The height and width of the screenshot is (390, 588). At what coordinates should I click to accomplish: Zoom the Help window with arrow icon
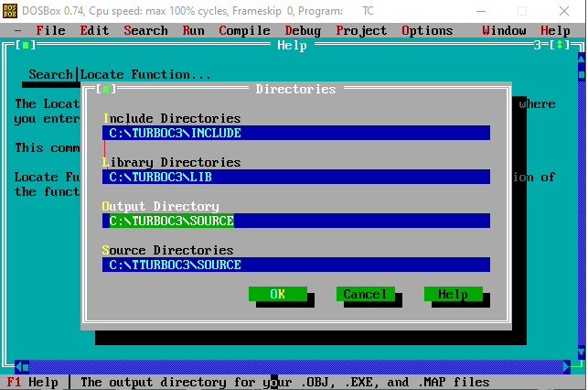coord(559,45)
